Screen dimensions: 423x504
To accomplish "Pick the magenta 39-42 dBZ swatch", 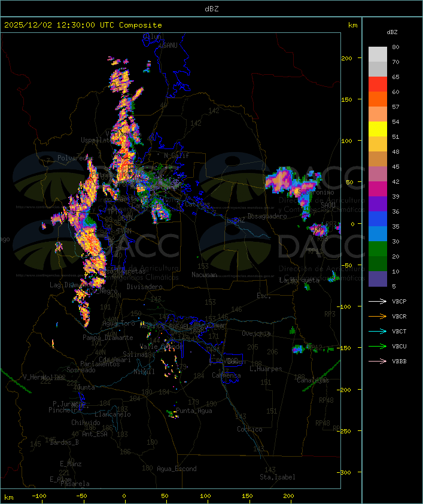I will pos(378,189).
